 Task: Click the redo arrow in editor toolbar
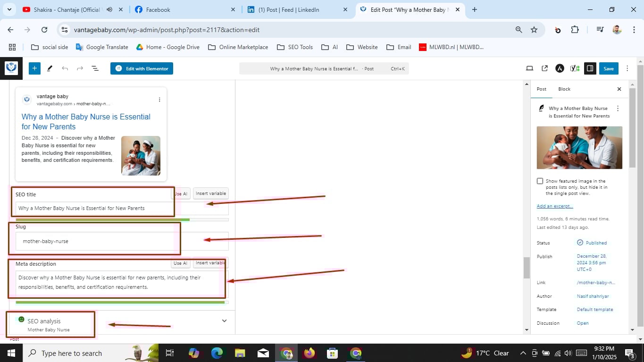click(x=80, y=68)
